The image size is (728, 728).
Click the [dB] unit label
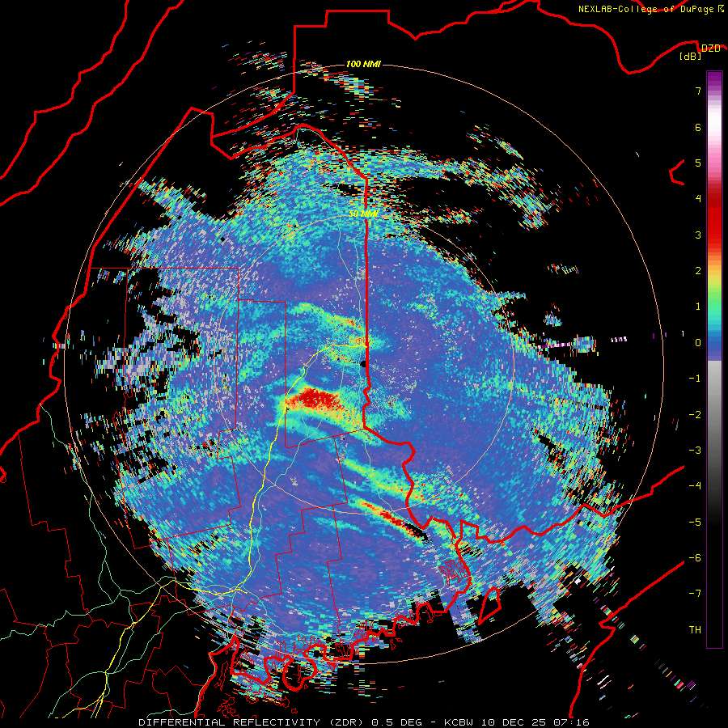click(x=691, y=57)
